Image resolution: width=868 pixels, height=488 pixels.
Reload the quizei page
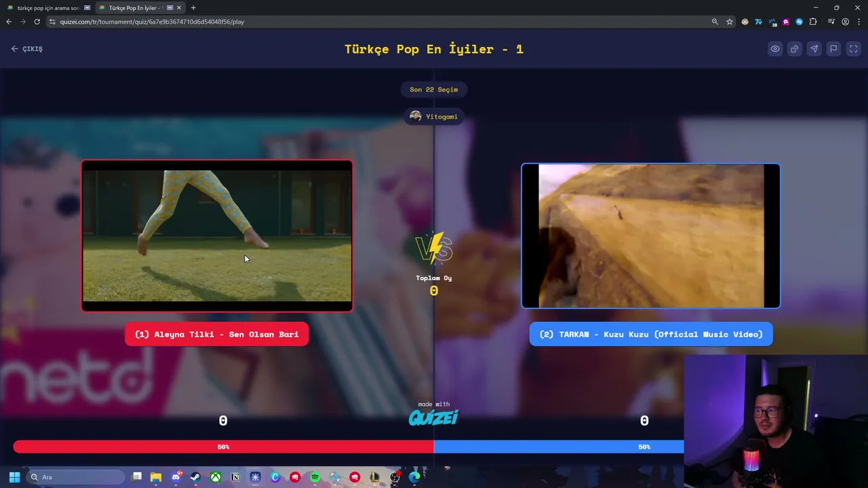click(37, 22)
